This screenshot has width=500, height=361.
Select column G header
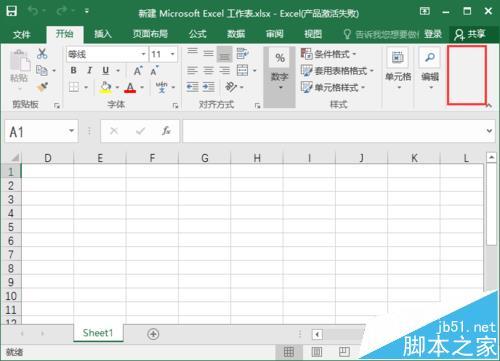tap(205, 158)
